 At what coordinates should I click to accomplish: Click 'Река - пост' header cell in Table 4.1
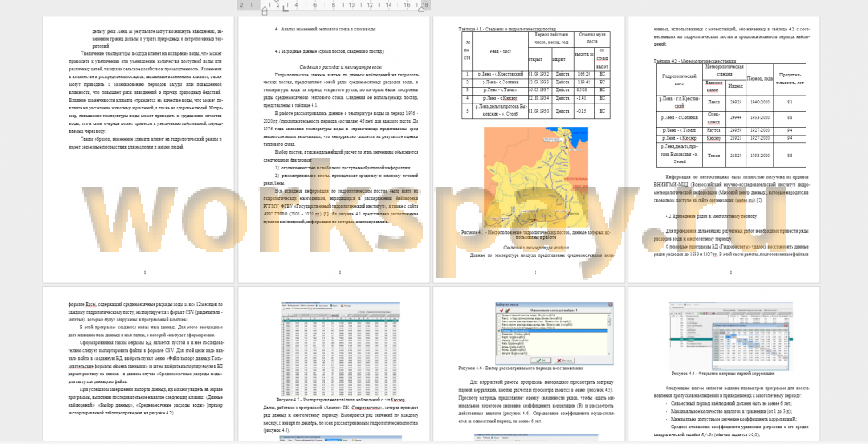pos(501,50)
